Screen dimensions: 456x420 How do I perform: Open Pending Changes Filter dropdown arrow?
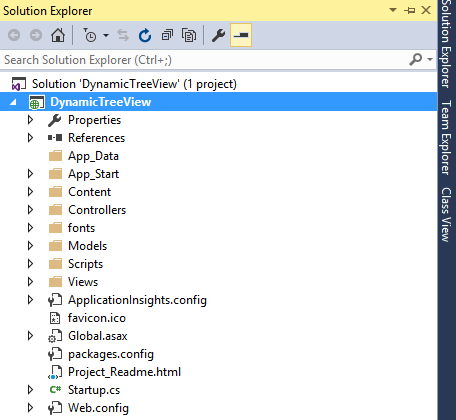coord(106,35)
